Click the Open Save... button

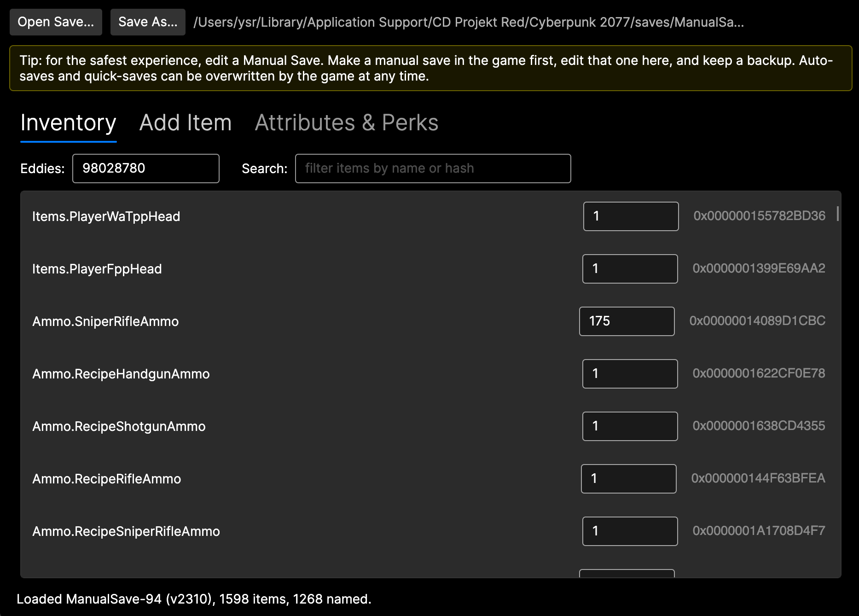pos(56,22)
